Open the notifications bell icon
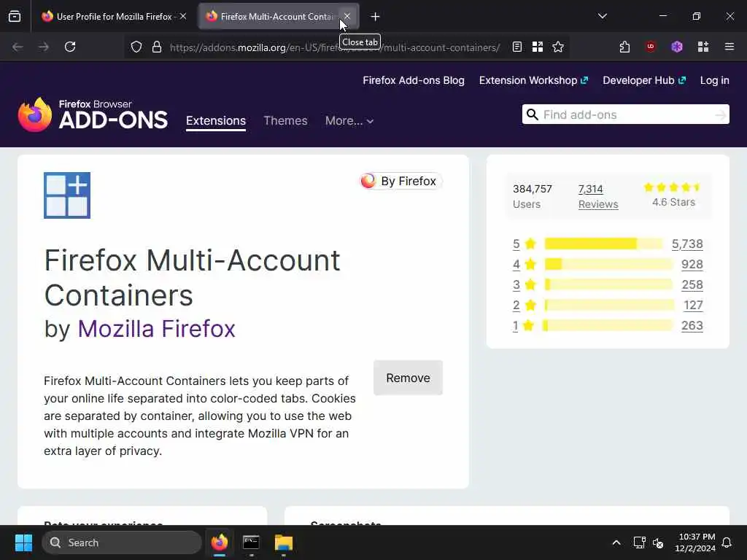Viewport: 747px width, 560px height. pyautogui.click(x=727, y=542)
